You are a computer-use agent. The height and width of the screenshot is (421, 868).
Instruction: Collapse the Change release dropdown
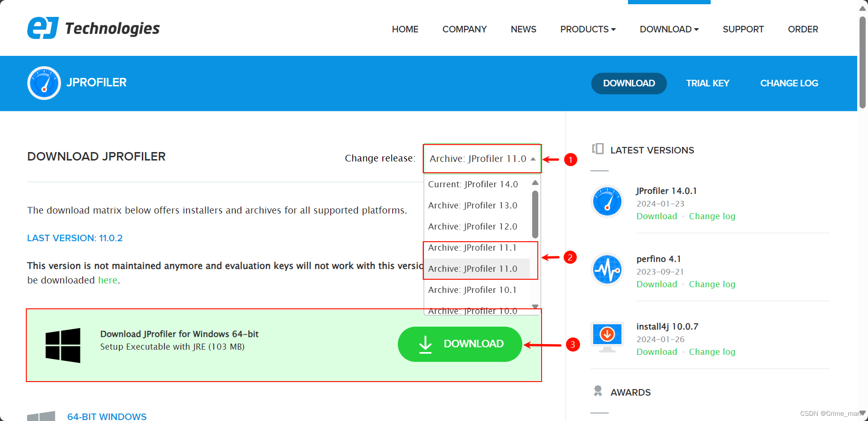482,159
